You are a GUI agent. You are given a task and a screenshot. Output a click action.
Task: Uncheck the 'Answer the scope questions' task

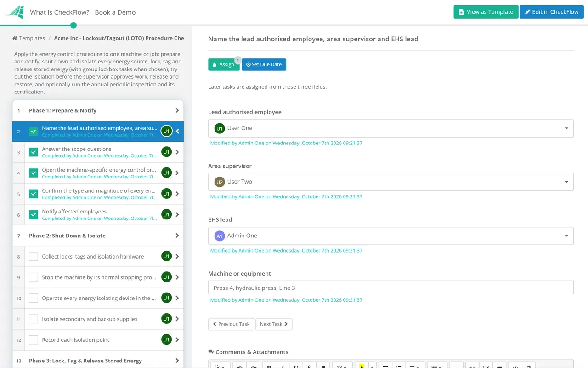[34, 152]
